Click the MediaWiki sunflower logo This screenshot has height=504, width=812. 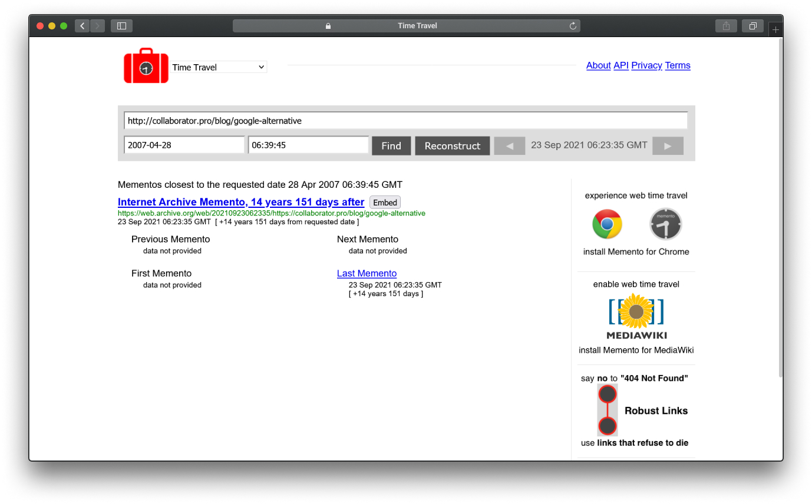click(x=636, y=313)
